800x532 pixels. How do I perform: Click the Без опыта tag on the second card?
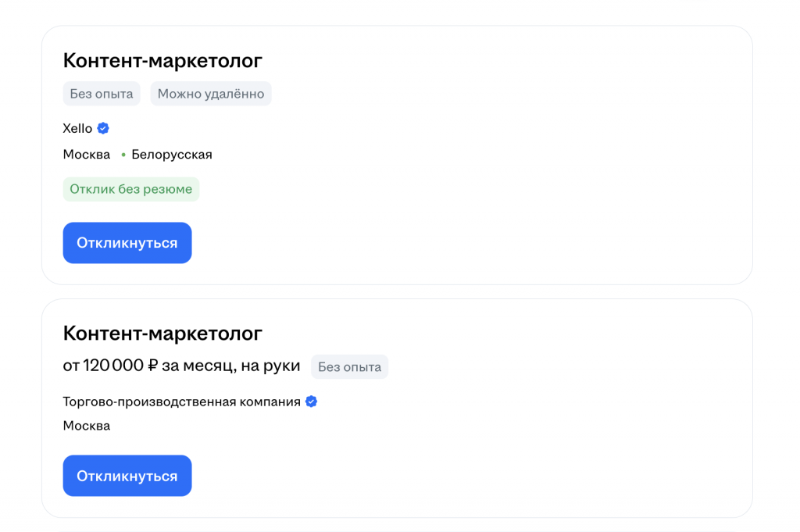click(349, 366)
